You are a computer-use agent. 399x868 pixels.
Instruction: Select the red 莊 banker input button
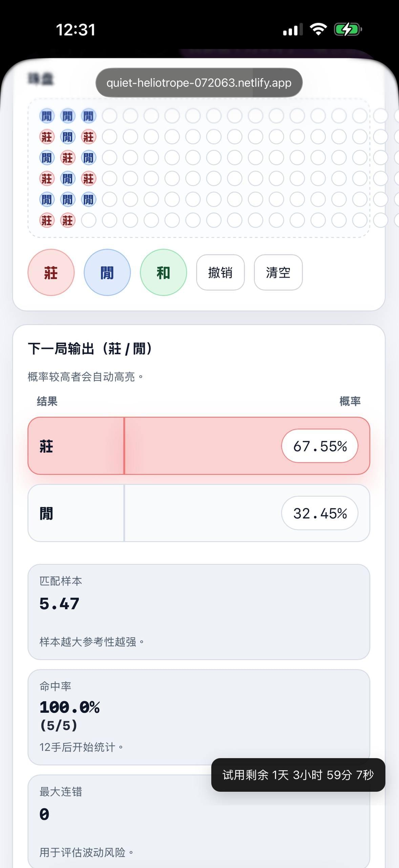51,272
